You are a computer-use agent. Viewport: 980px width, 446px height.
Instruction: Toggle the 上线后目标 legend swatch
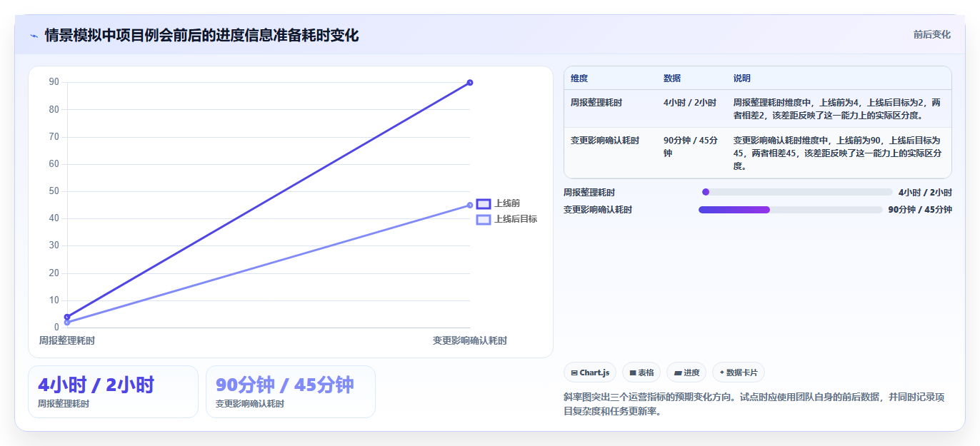[484, 219]
